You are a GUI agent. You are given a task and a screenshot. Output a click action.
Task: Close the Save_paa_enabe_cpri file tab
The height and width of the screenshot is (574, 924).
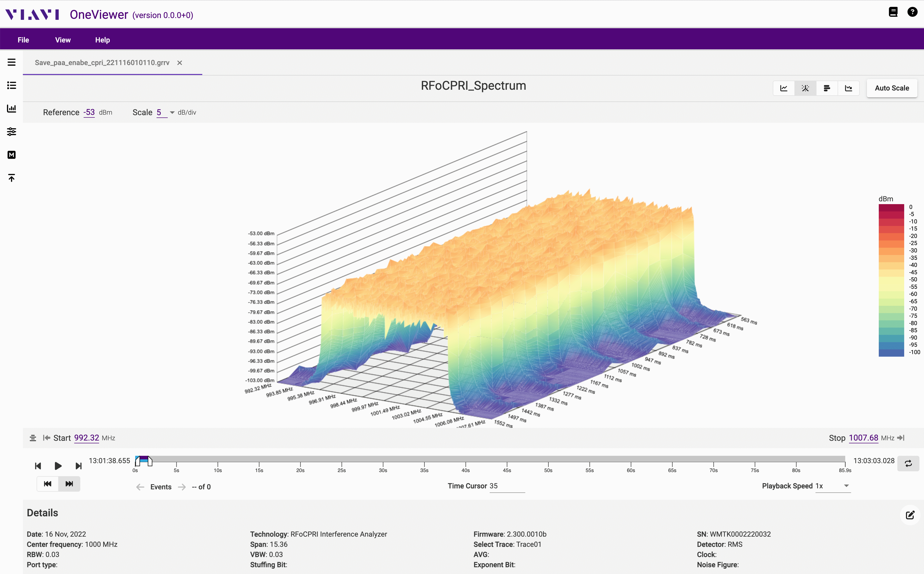tap(179, 63)
